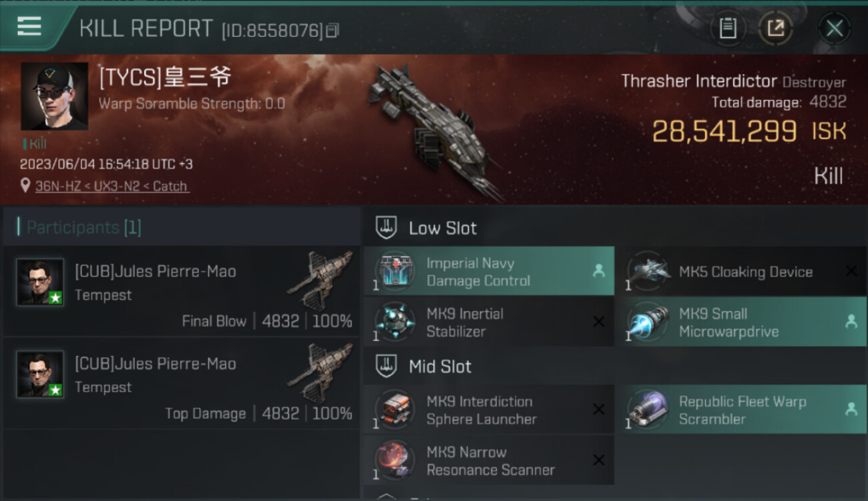Click the share export icon

point(775,28)
